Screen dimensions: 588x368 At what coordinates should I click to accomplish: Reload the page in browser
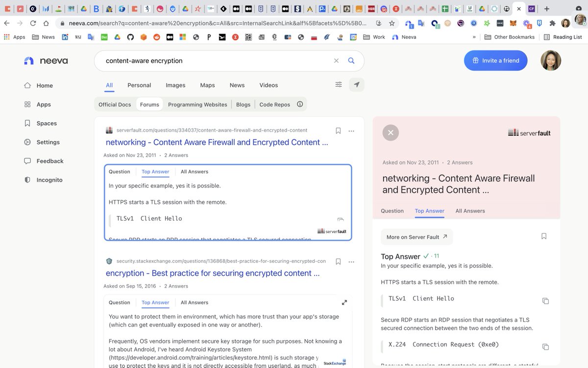33,23
